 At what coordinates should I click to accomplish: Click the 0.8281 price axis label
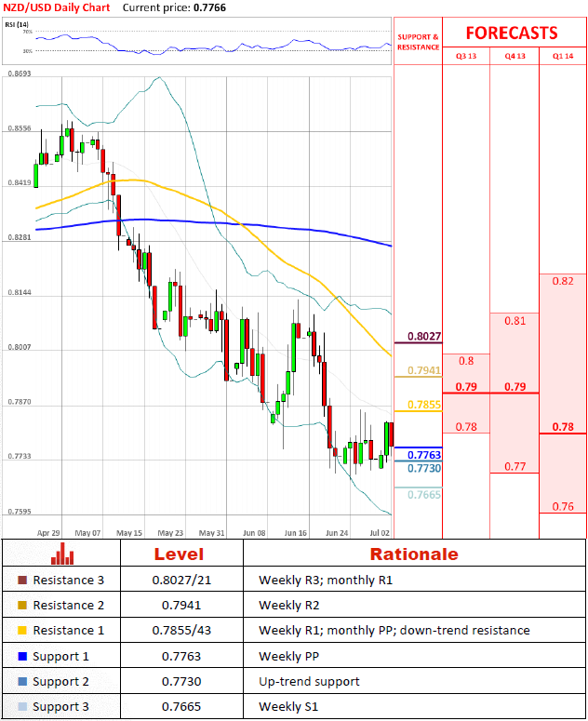(20, 238)
